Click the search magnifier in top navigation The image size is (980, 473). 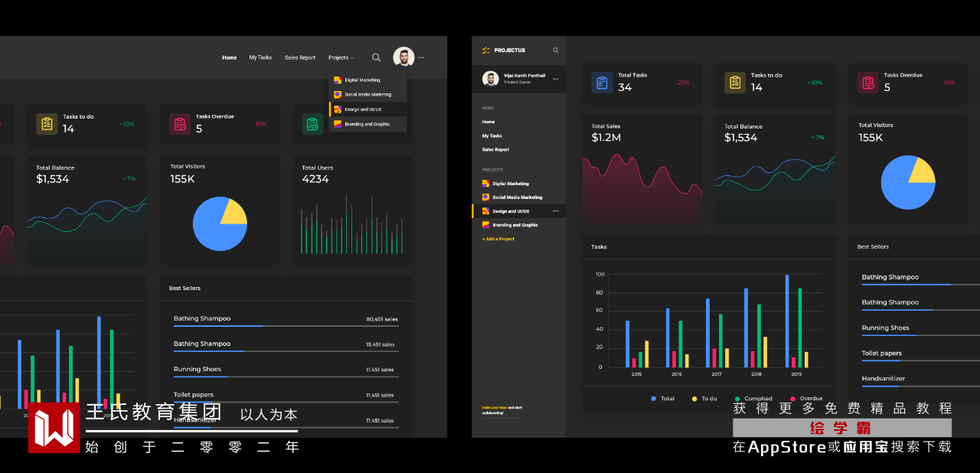(x=376, y=57)
